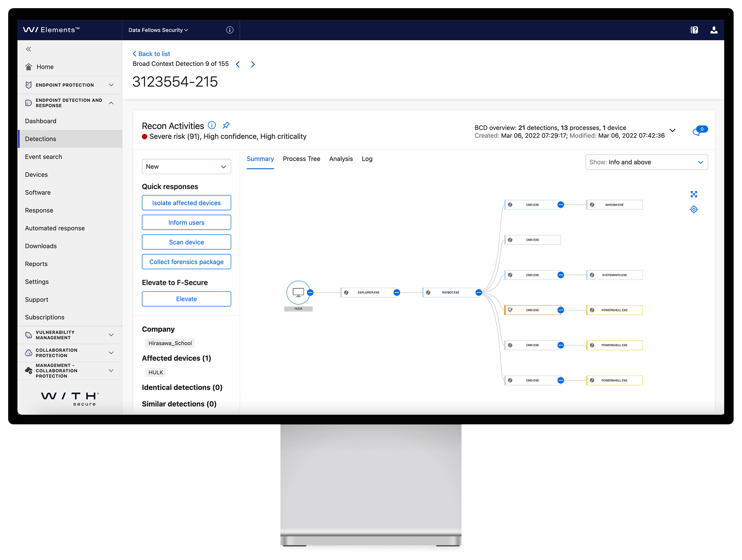Click the Inform users button
Screen dimensions: 742x560
186,223
